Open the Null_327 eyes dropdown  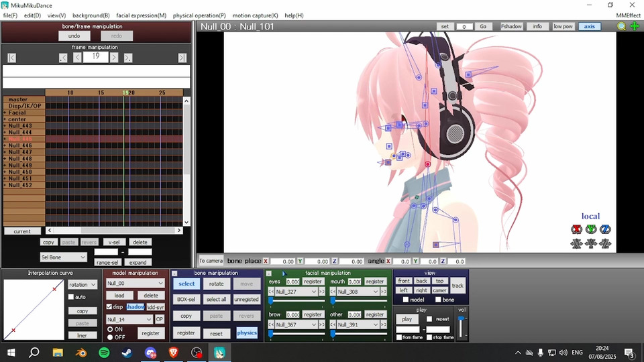pos(296,292)
